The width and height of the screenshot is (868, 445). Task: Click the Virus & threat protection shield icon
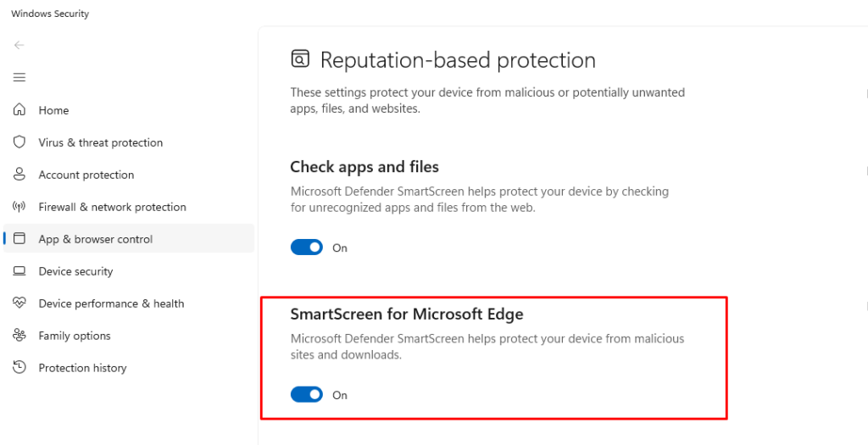click(x=19, y=142)
